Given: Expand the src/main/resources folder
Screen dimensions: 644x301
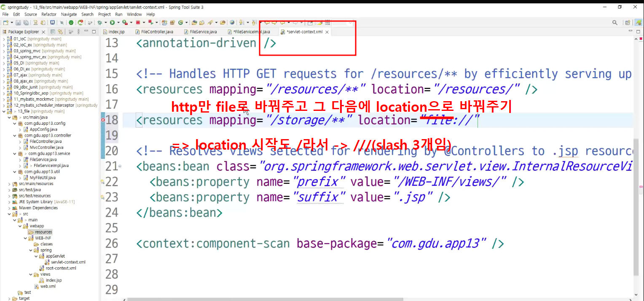Looking at the screenshot, I should [x=9, y=184].
